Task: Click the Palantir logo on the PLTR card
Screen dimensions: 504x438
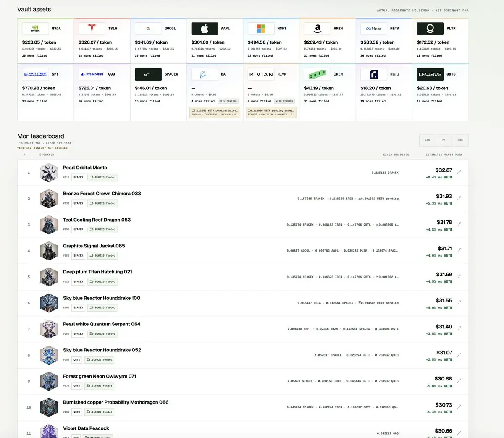Action: point(430,29)
